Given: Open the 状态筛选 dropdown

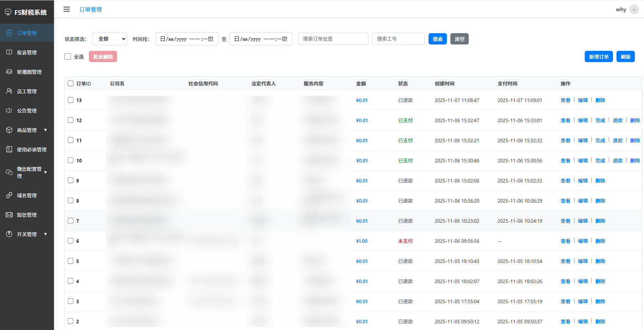Looking at the screenshot, I should click(x=109, y=39).
